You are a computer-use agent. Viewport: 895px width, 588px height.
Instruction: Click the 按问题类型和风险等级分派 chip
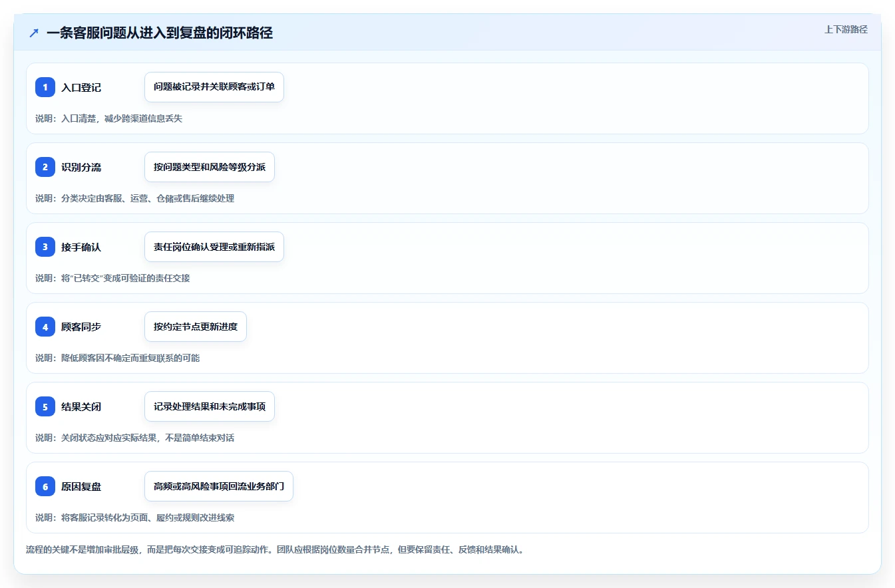tap(210, 167)
